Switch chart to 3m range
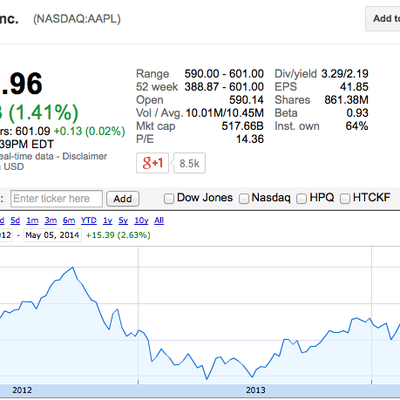The image size is (400, 400). pyautogui.click(x=51, y=220)
